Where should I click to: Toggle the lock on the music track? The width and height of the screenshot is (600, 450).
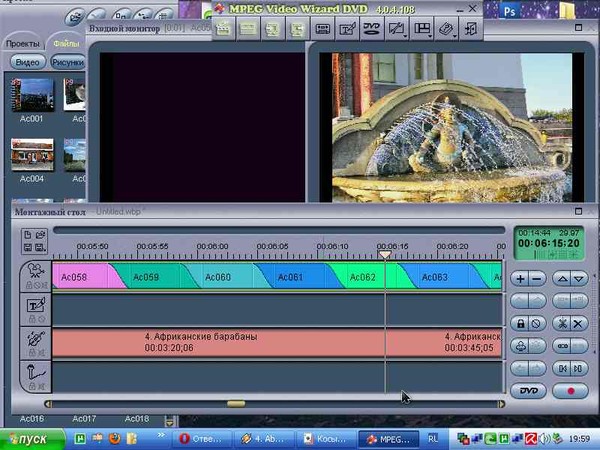coord(32,352)
